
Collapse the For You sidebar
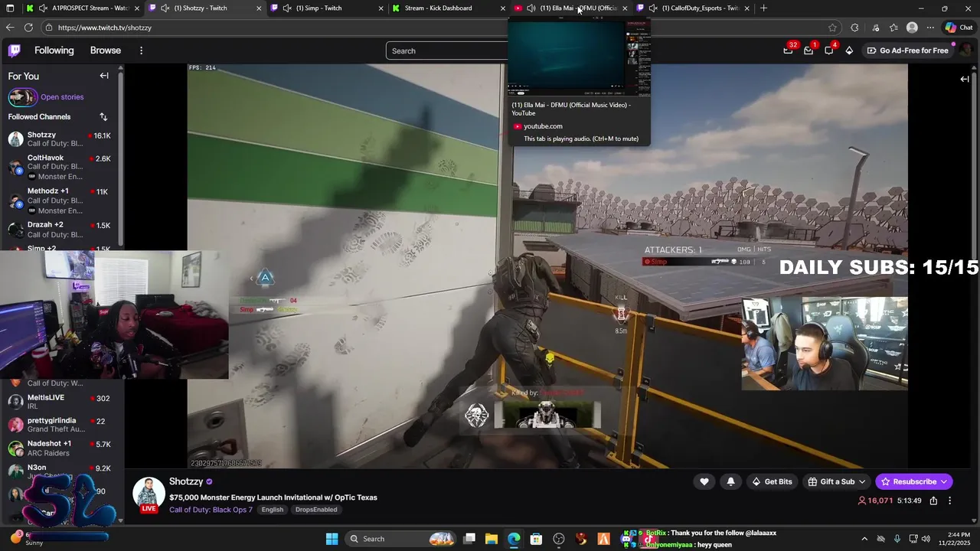(x=104, y=76)
